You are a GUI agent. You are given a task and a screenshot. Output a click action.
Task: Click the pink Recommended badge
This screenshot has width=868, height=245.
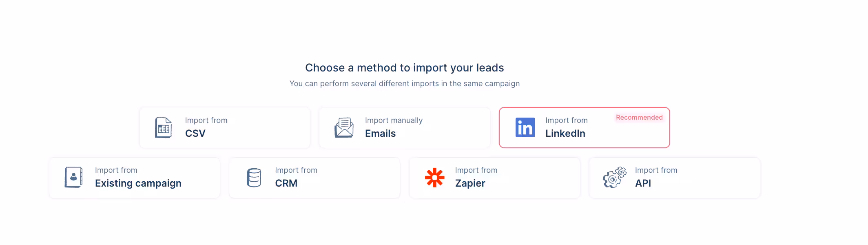[639, 118]
